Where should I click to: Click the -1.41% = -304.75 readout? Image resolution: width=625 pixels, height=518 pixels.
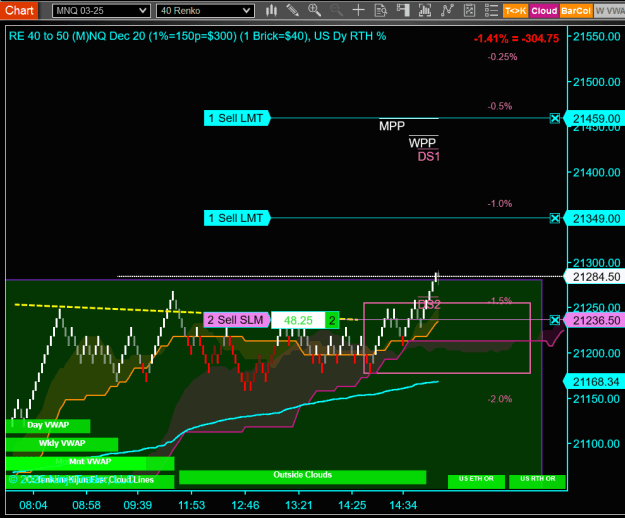[x=516, y=39]
